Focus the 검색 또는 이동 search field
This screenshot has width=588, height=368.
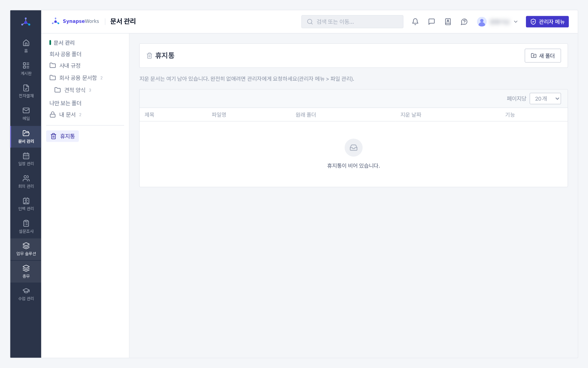click(x=352, y=22)
